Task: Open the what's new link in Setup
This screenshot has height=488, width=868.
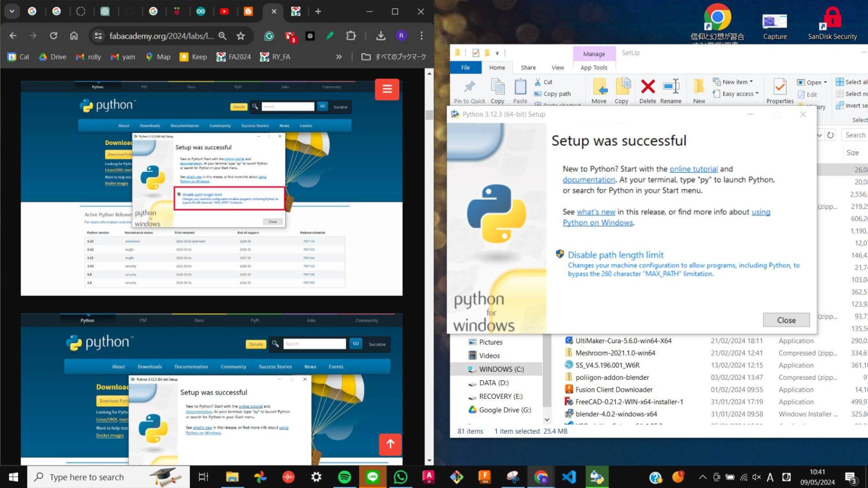Action: (596, 212)
